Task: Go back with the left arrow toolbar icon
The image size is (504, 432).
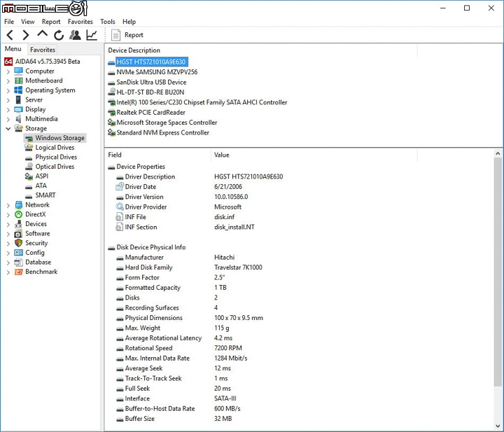Action: 10,35
